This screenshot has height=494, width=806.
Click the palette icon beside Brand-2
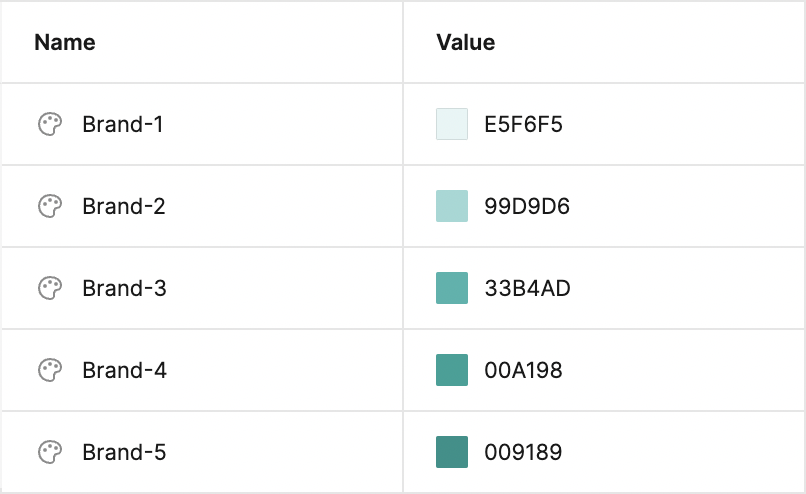click(x=50, y=207)
